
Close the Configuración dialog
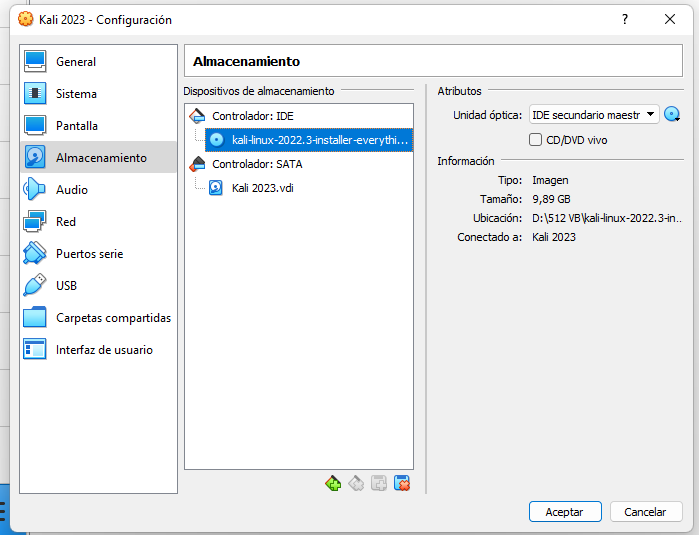pos(670,19)
